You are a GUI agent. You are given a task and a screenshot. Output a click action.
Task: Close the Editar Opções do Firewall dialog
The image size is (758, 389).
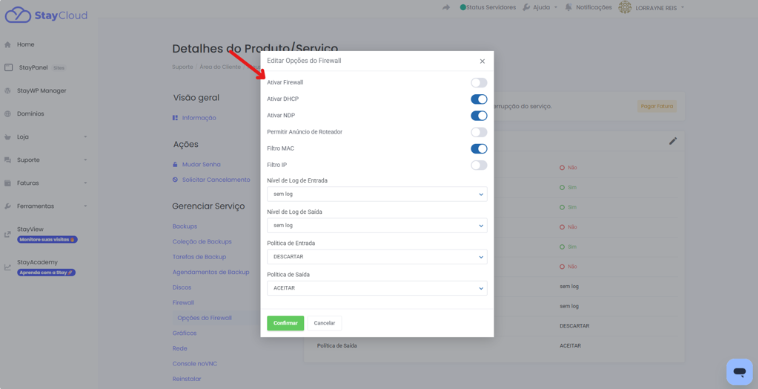coord(482,61)
